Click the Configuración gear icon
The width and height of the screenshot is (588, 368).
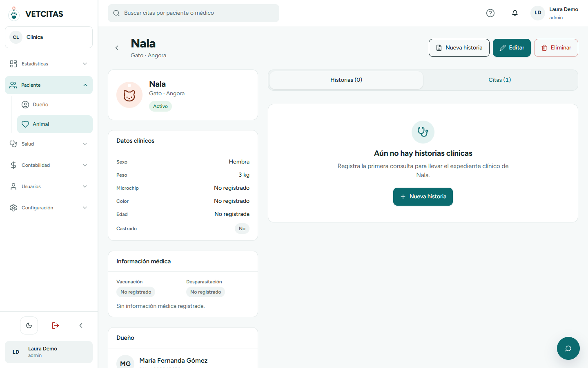(x=13, y=208)
